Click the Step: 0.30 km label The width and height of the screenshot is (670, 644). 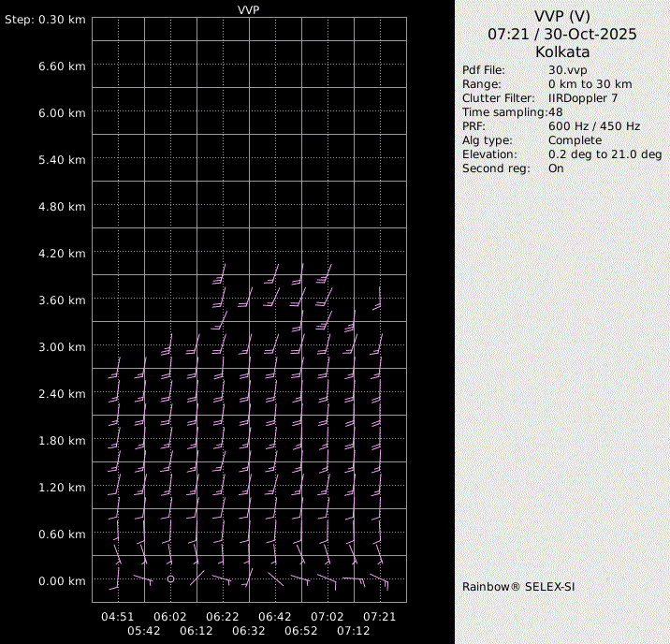pyautogui.click(x=45, y=20)
